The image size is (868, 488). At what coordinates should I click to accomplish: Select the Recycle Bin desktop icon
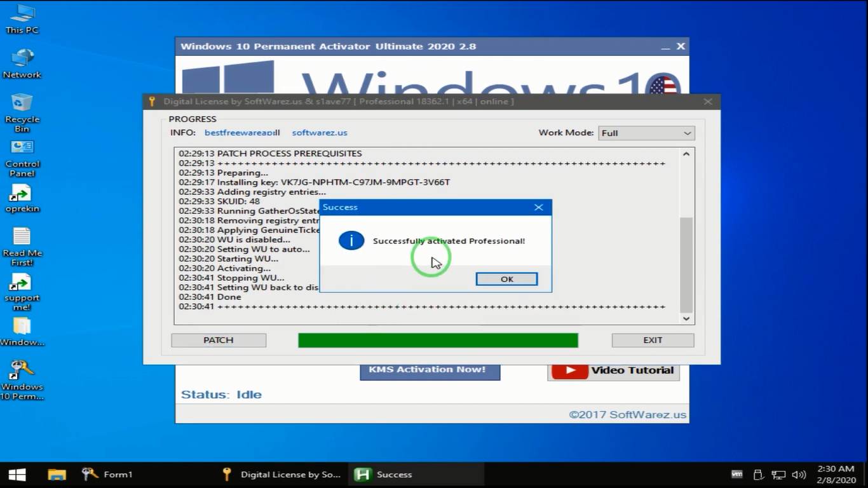click(x=22, y=112)
